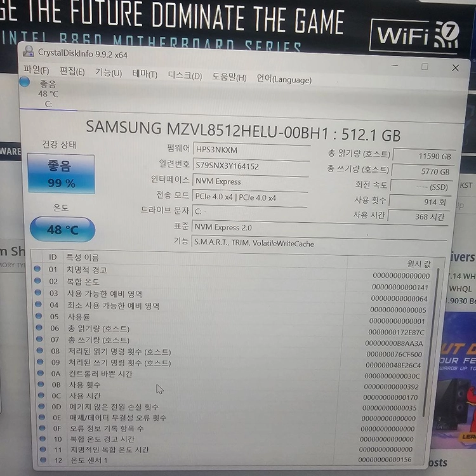476x476 pixels.
Task: Click the 좋음 99 % health status button
Action: (x=62, y=174)
